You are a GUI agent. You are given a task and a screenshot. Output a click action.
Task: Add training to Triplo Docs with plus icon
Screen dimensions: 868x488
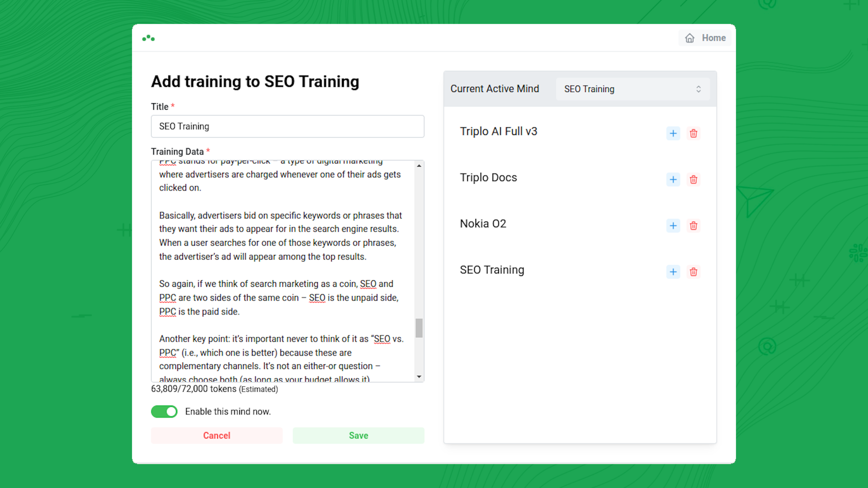point(673,180)
